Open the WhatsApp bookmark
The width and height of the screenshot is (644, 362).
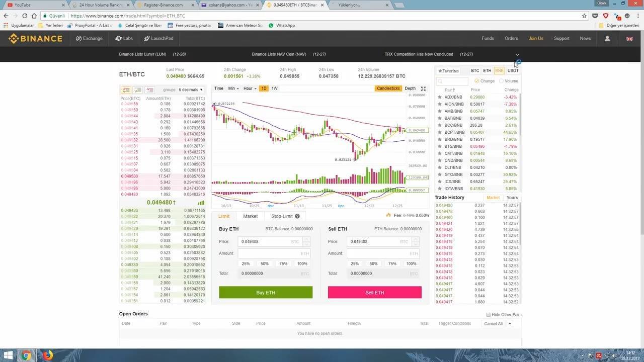click(282, 25)
